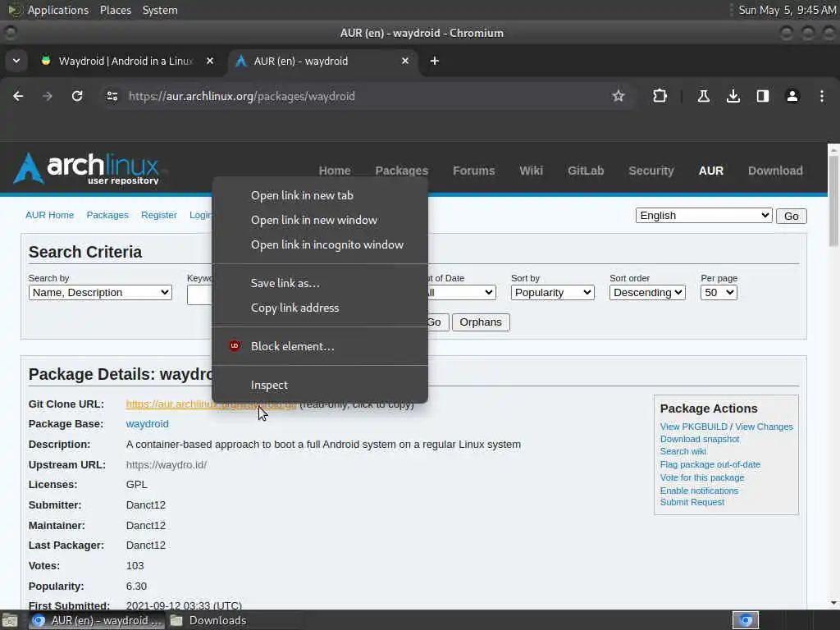This screenshot has height=630, width=840.
Task: Click the forward navigation arrow
Action: (48, 97)
